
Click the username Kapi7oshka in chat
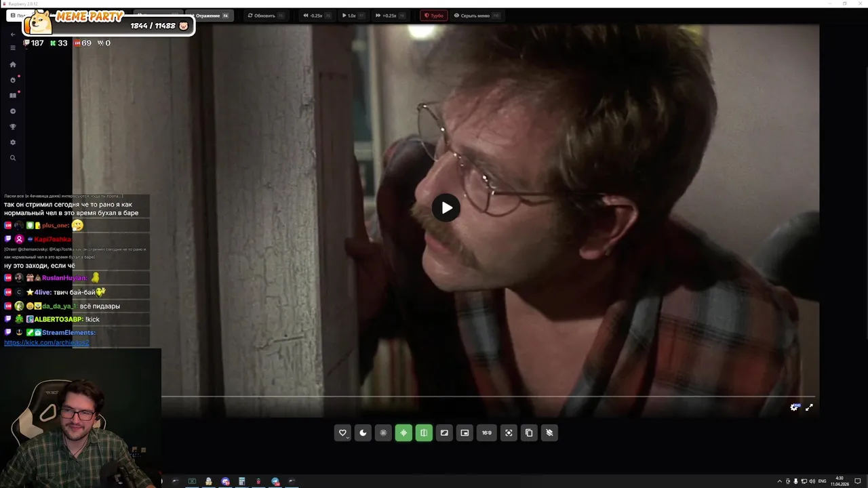[x=53, y=239]
